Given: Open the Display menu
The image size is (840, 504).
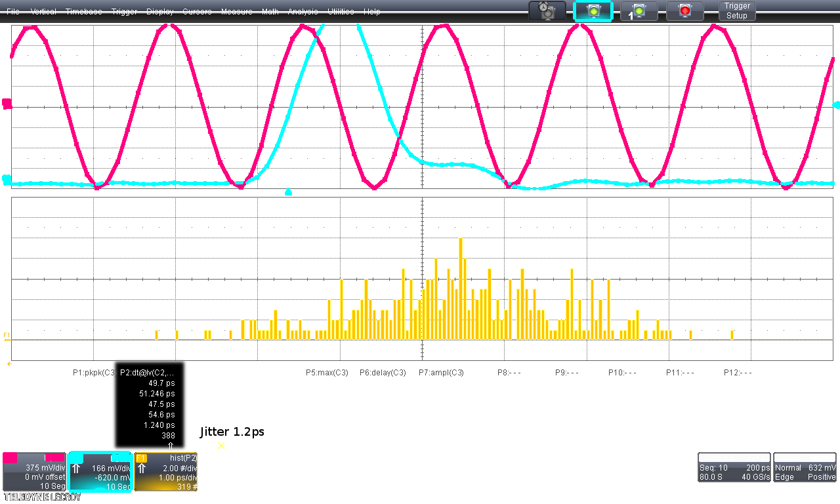Looking at the screenshot, I should pyautogui.click(x=160, y=12).
